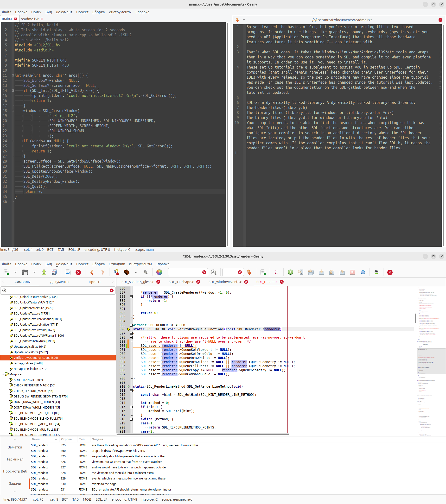The image size is (446, 504).
Task: Close the SDL_shaders_gles2.c tab
Action: [158, 282]
